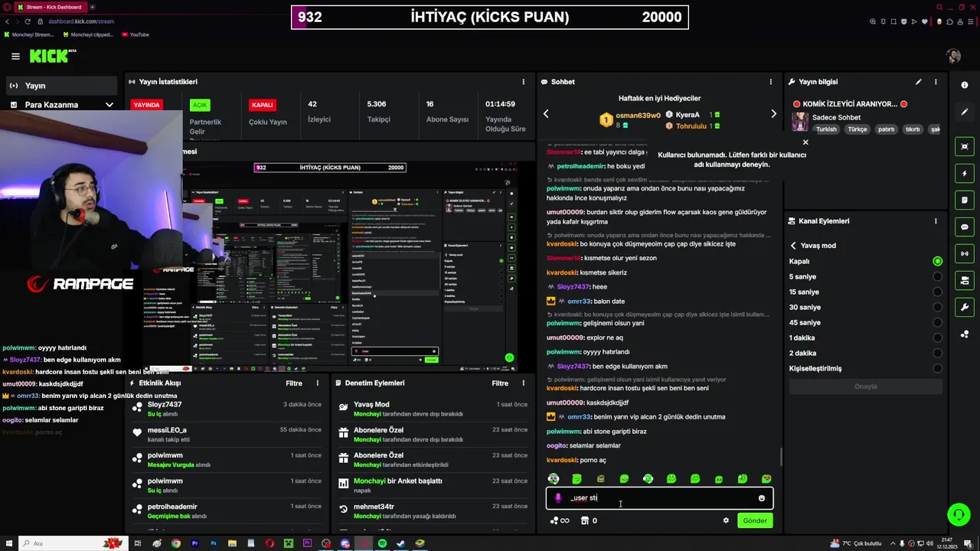This screenshot has width=980, height=551.
Task: Open Yayın İstatistikleri panel three-dot menu
Action: pos(524,82)
